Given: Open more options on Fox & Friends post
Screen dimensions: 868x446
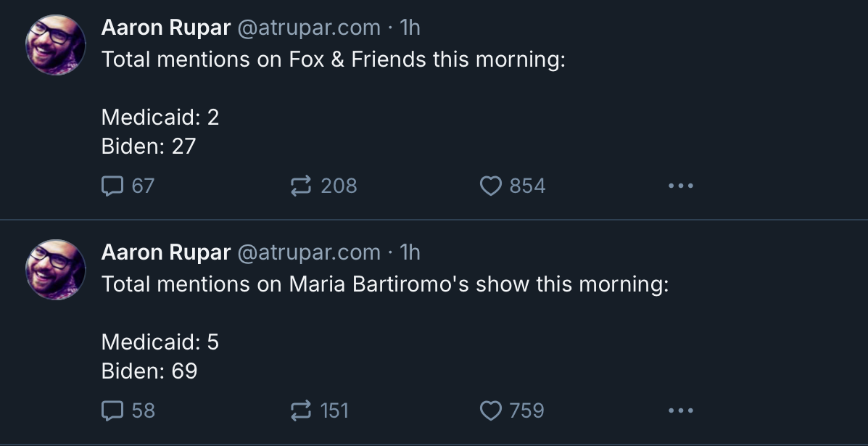Looking at the screenshot, I should pyautogui.click(x=681, y=186).
